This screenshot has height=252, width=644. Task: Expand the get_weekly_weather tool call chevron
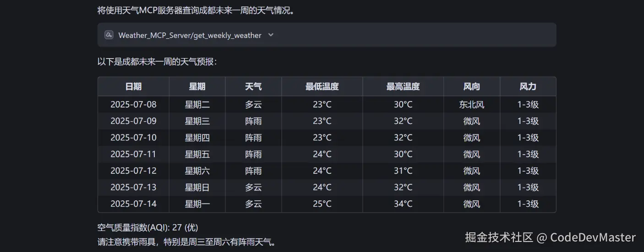[x=271, y=35]
